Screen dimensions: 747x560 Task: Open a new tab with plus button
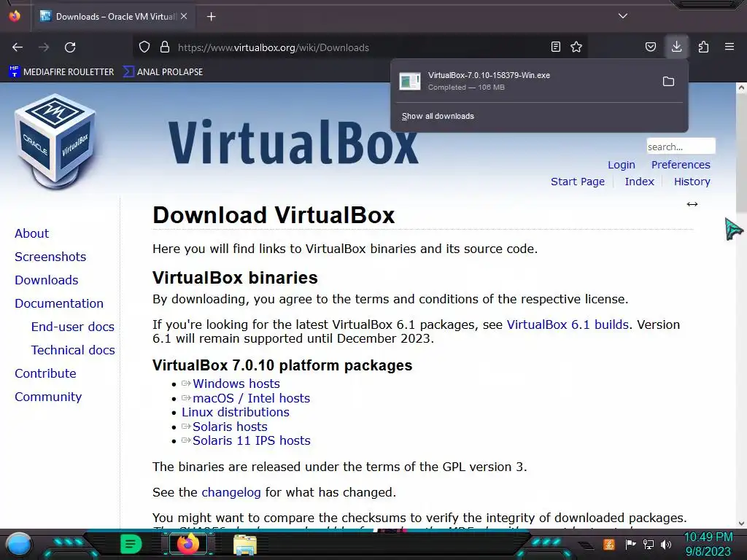pos(211,17)
